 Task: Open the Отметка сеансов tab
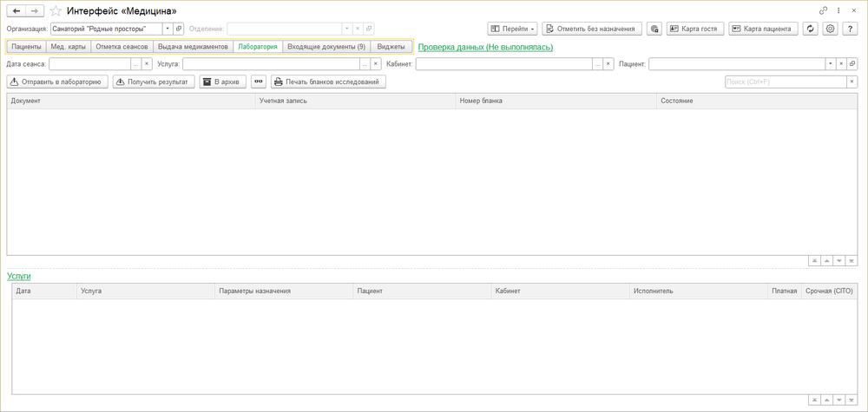[x=122, y=47]
